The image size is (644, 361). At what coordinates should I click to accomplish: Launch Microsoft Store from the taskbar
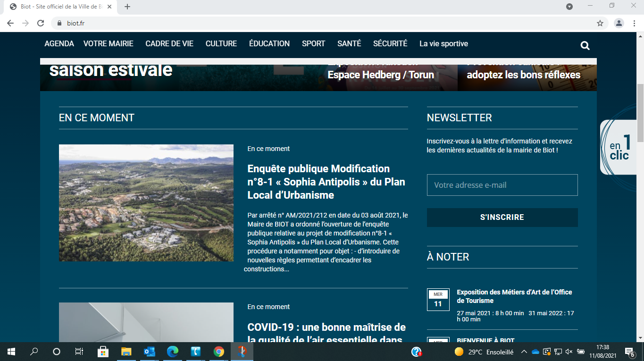tap(103, 352)
